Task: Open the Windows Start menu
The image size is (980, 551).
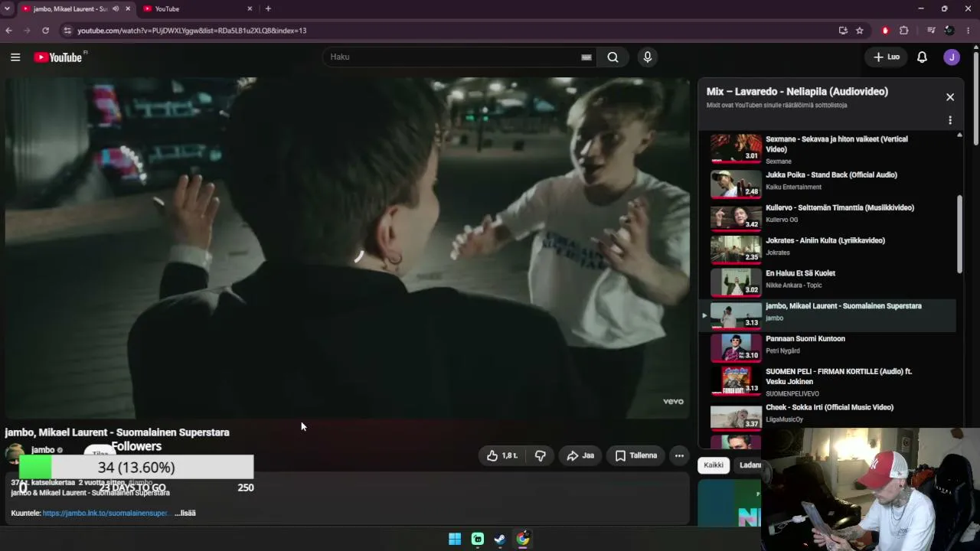Action: click(x=455, y=539)
